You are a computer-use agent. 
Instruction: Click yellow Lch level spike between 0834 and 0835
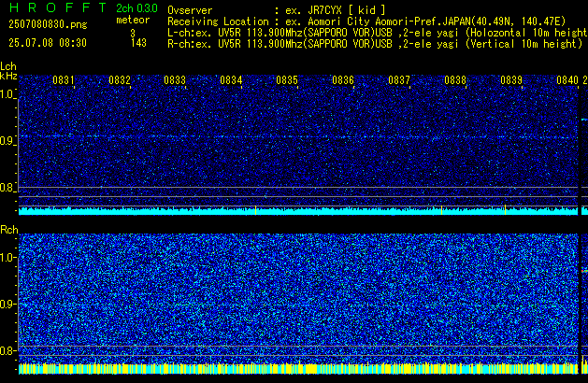tap(256, 210)
